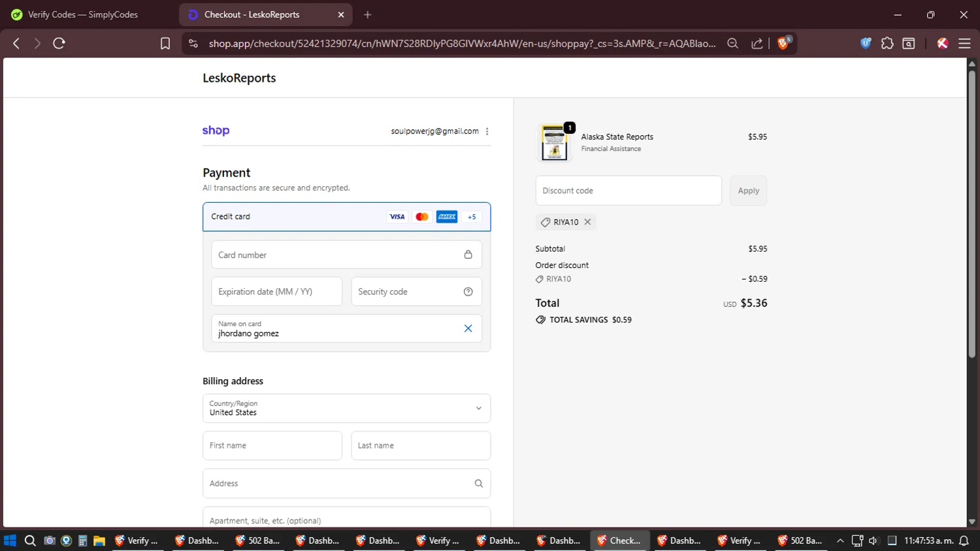
Task: Focus the Expiration date field
Action: (276, 292)
